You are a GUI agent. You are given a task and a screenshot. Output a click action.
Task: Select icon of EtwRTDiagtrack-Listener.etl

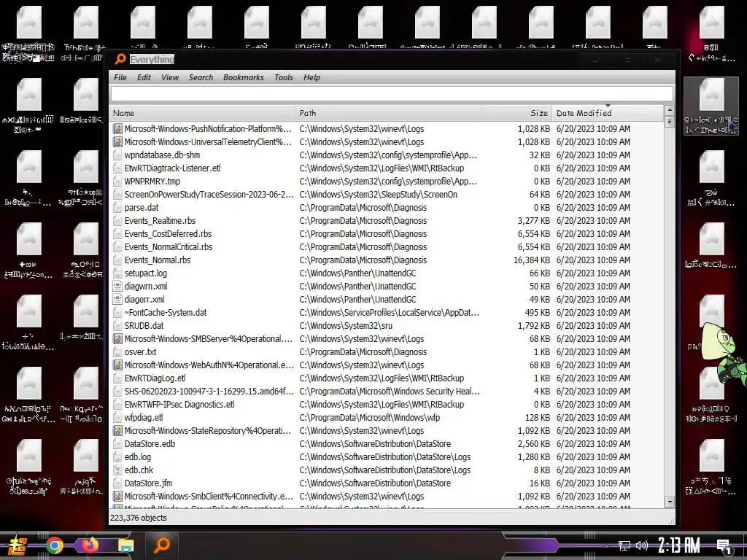117,168
